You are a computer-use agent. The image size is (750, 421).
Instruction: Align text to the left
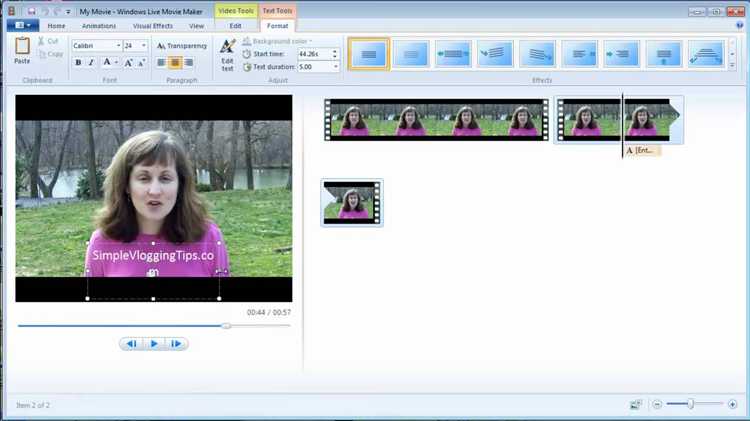161,63
